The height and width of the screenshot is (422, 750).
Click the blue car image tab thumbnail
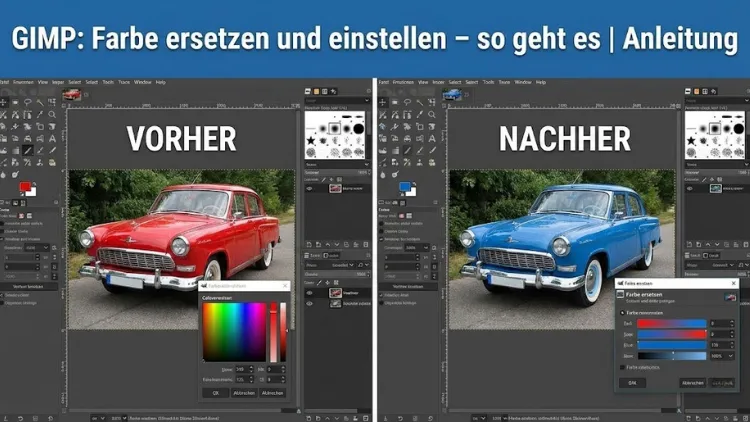(x=452, y=94)
